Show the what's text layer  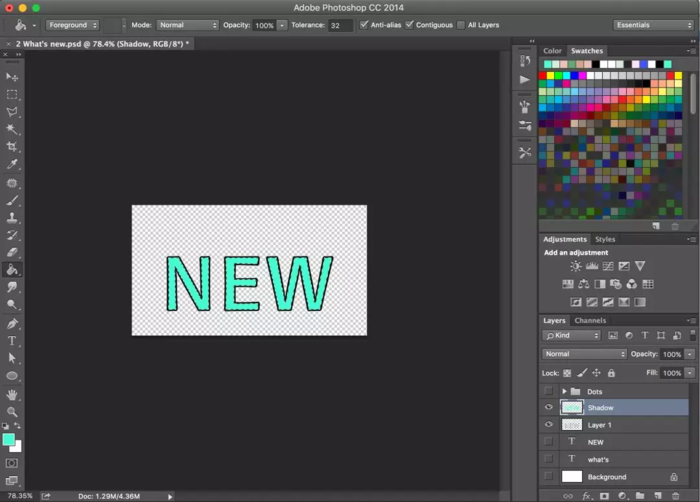tap(549, 459)
